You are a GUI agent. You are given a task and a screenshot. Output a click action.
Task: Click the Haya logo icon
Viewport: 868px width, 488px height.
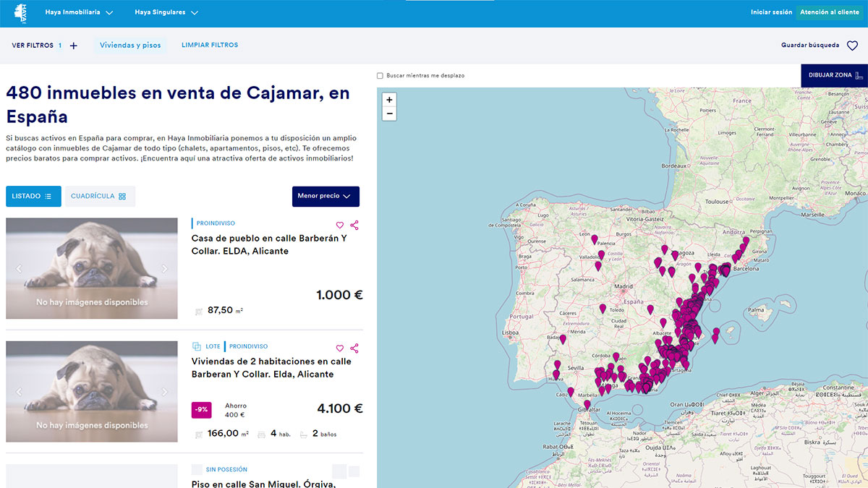click(20, 12)
